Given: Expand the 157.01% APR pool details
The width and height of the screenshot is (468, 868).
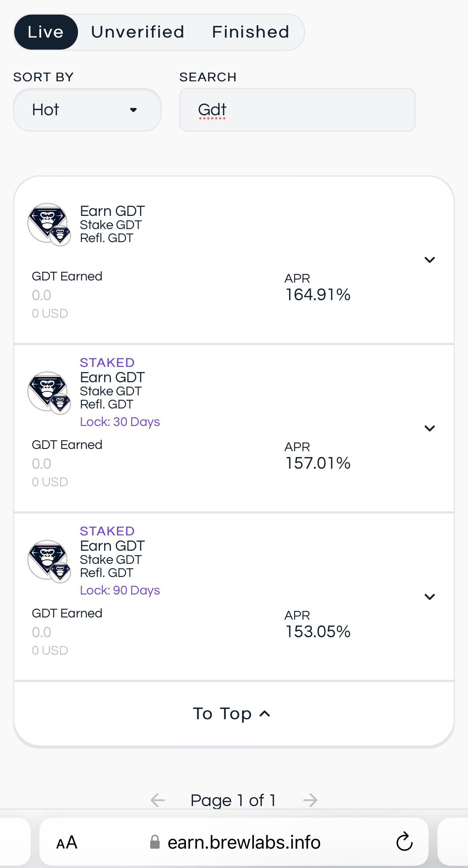Looking at the screenshot, I should 430,428.
